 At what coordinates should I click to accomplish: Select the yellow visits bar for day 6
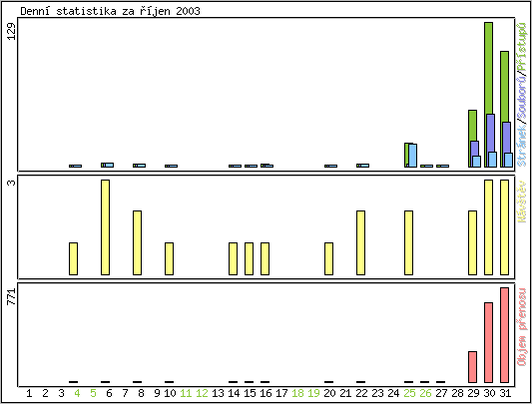pos(105,227)
